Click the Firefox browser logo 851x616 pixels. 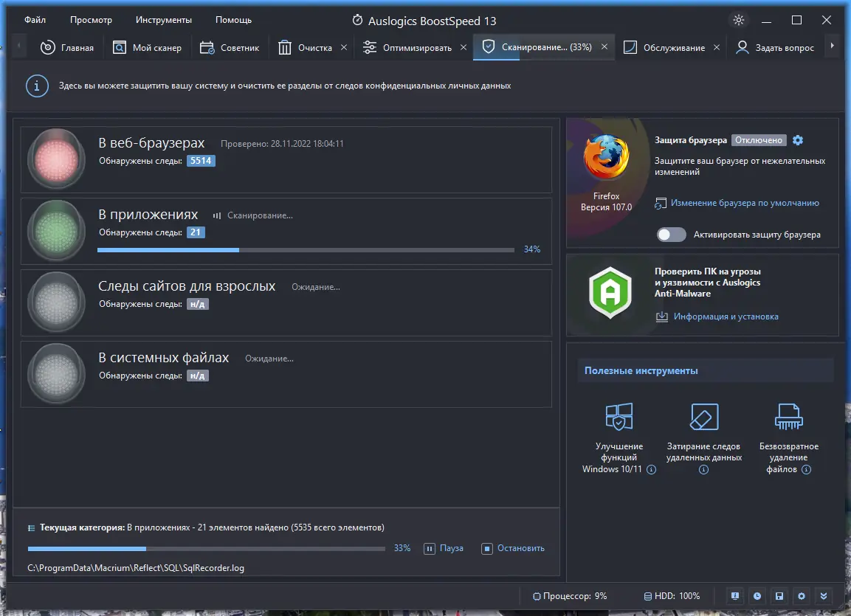click(606, 157)
